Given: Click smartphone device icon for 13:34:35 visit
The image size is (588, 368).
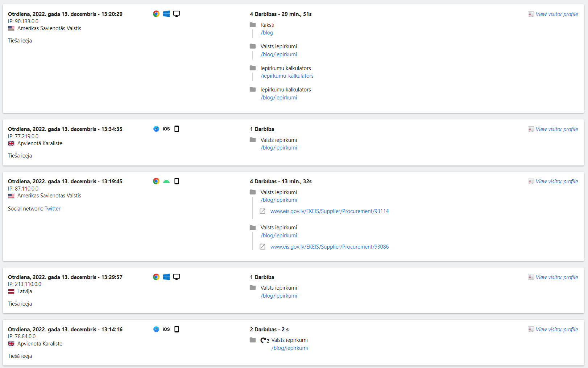Looking at the screenshot, I should [177, 129].
